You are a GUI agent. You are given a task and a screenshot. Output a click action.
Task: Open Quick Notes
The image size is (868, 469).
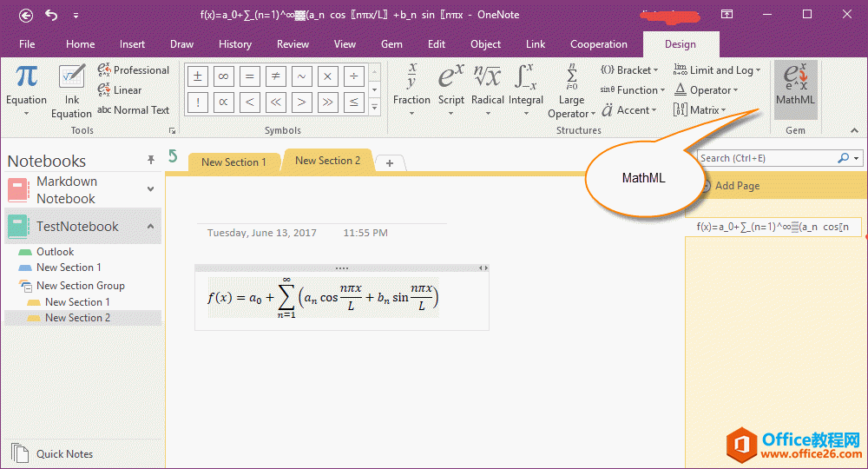51,453
